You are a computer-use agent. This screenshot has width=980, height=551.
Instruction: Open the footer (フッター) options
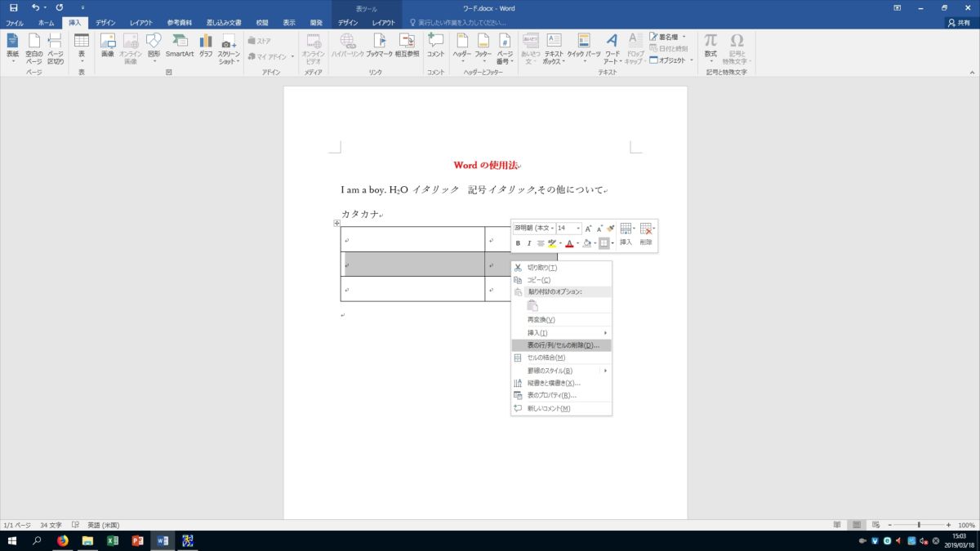tap(483, 47)
